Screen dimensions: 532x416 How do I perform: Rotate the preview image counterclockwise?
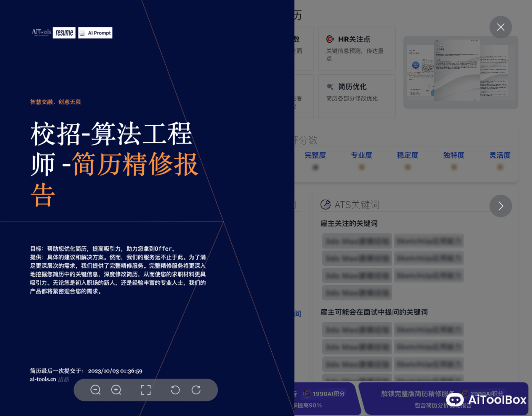[x=175, y=390]
